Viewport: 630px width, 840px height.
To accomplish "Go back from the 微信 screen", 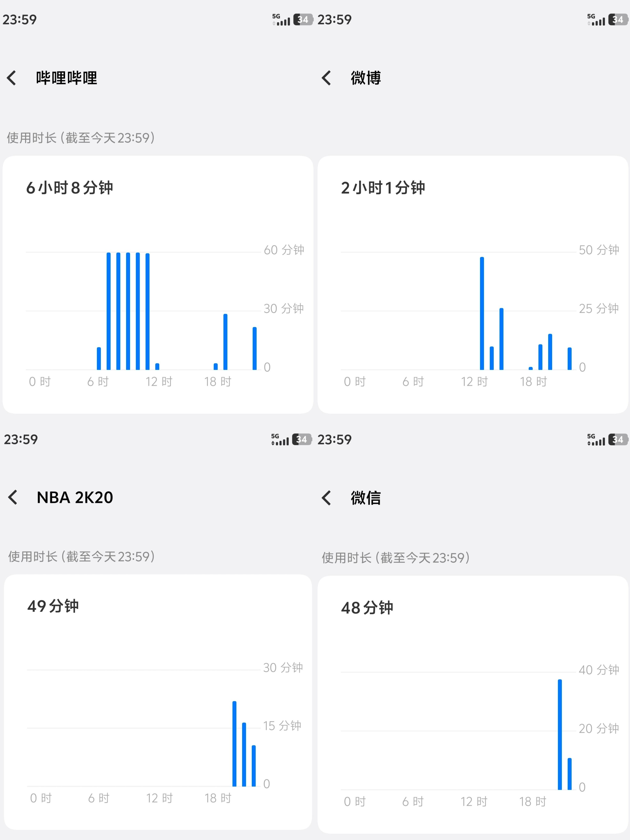I will click(x=326, y=498).
